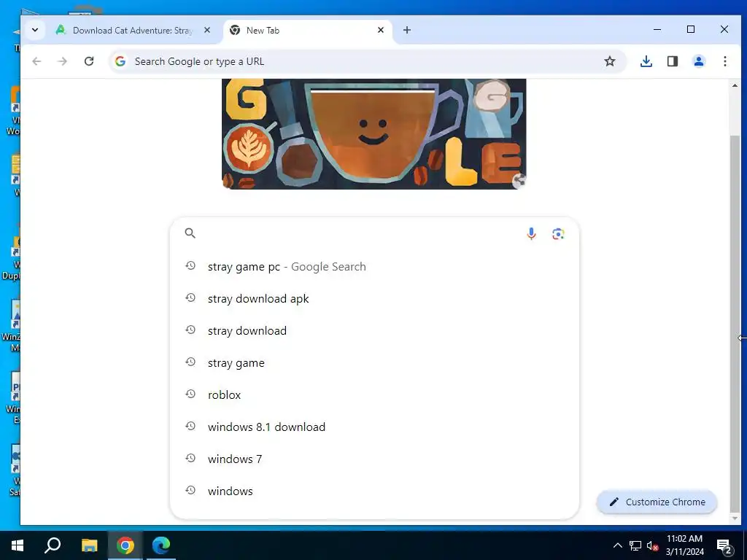This screenshot has height=560, width=747.
Task: Minimize the Chrome window
Action: coord(657,29)
